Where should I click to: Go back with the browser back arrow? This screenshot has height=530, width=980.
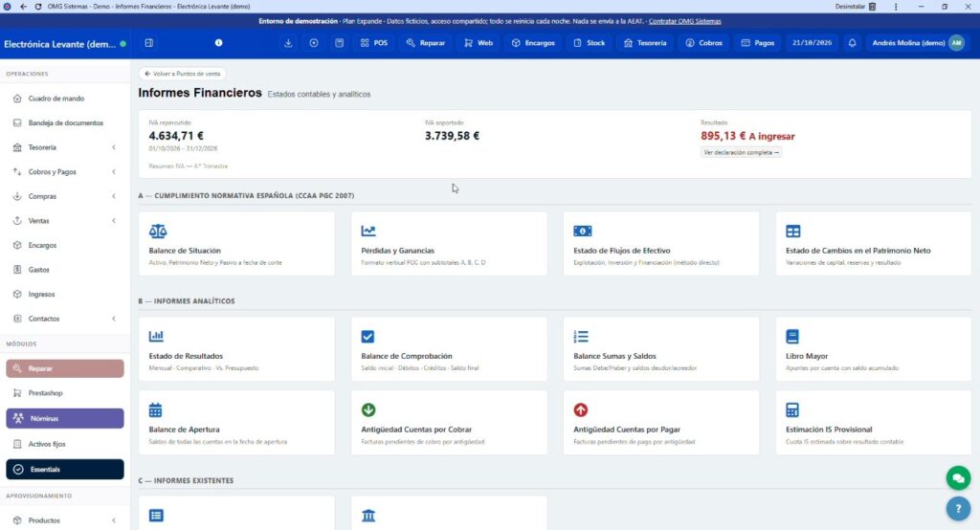(23, 7)
